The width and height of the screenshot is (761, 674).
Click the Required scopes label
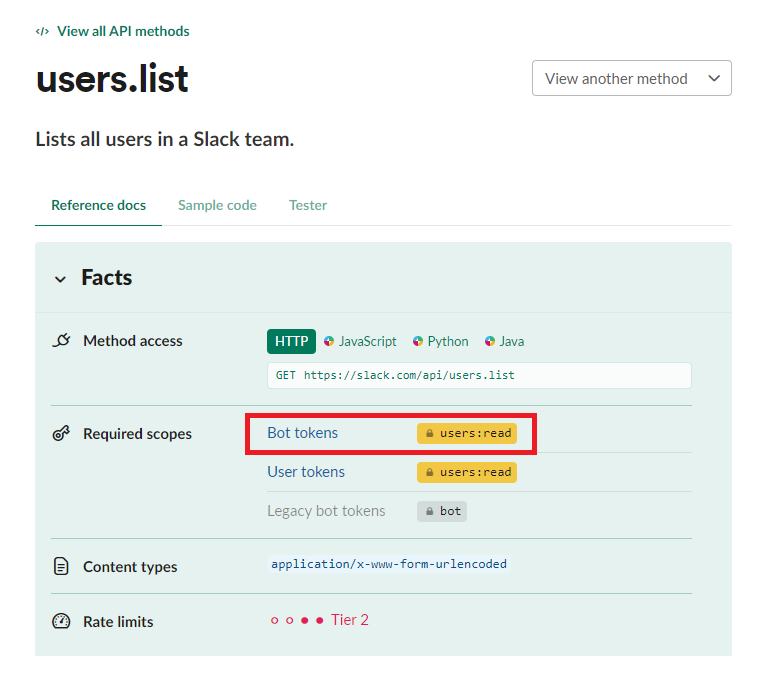(137, 433)
